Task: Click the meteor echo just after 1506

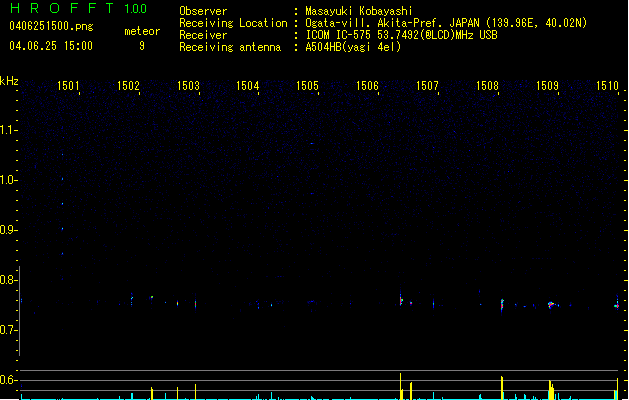Action: coord(401,299)
